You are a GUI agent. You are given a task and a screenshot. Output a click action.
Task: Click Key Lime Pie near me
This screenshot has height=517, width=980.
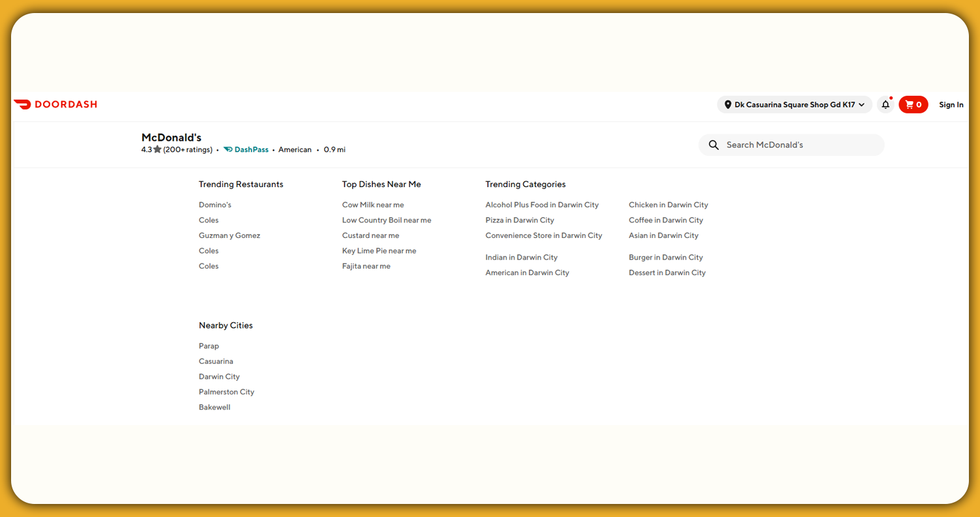[379, 250]
